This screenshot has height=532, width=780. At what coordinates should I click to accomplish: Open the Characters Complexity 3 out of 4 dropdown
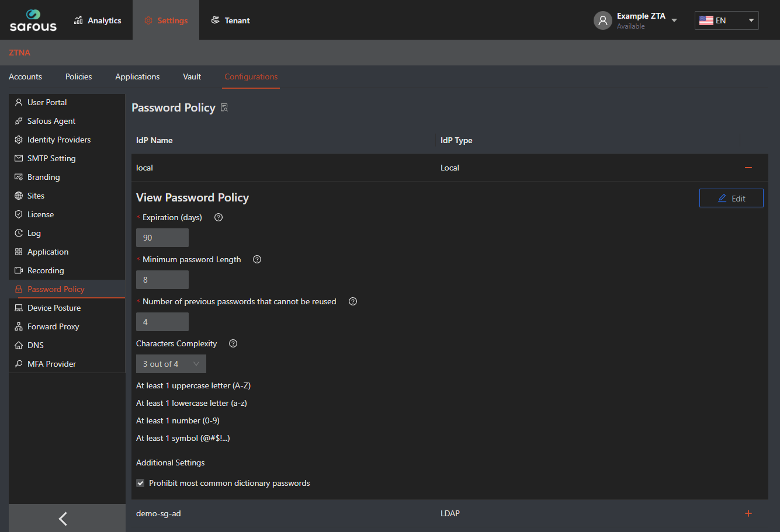[171, 364]
